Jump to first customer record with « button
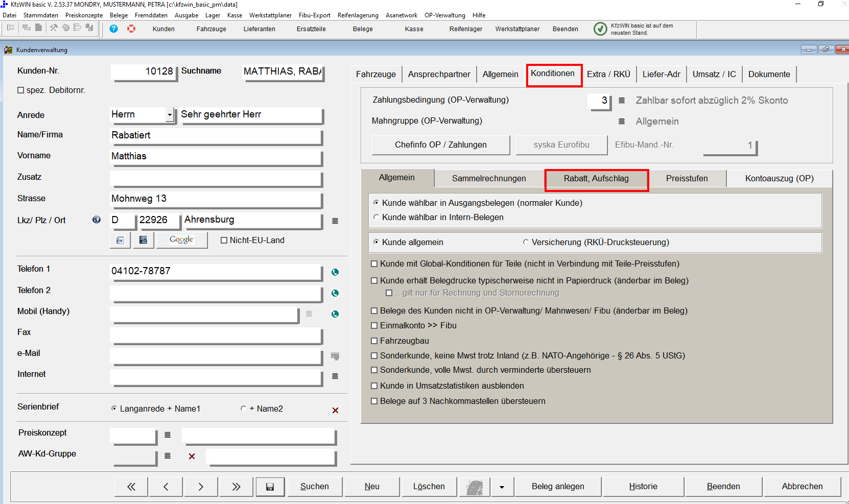Image resolution: width=849 pixels, height=504 pixels. 131,487
